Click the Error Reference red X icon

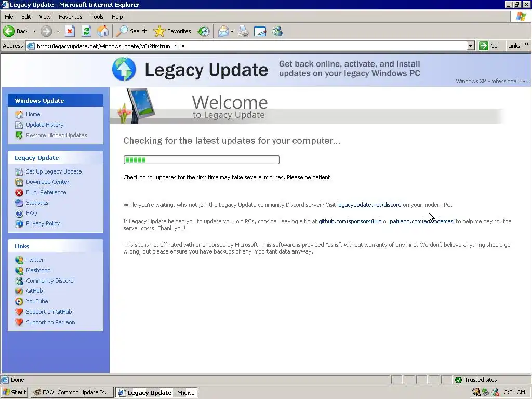point(19,192)
